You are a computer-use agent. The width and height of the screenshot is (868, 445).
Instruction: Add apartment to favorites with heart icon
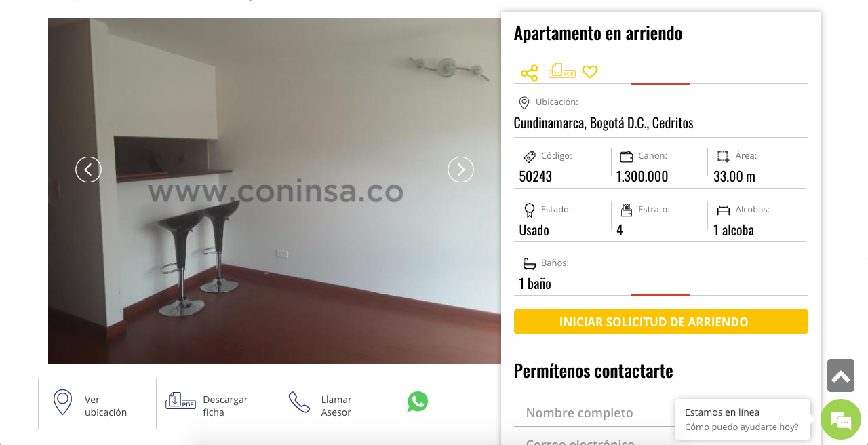pos(590,71)
